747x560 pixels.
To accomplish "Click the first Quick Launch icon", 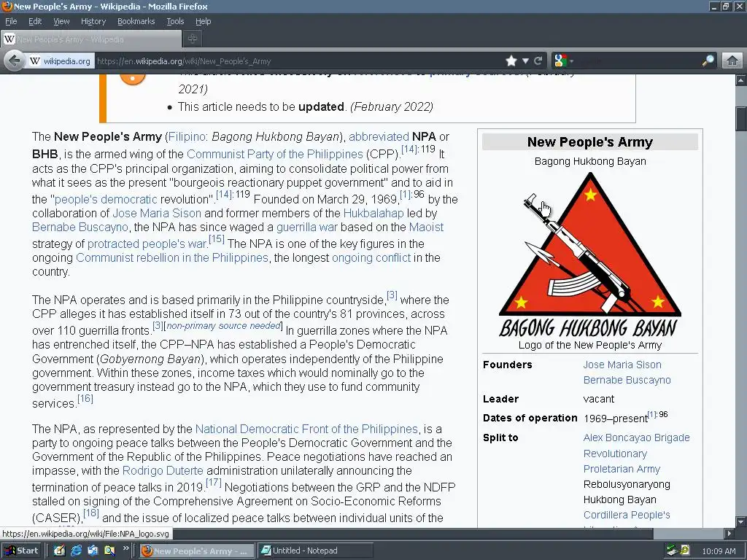I will pos(60,551).
